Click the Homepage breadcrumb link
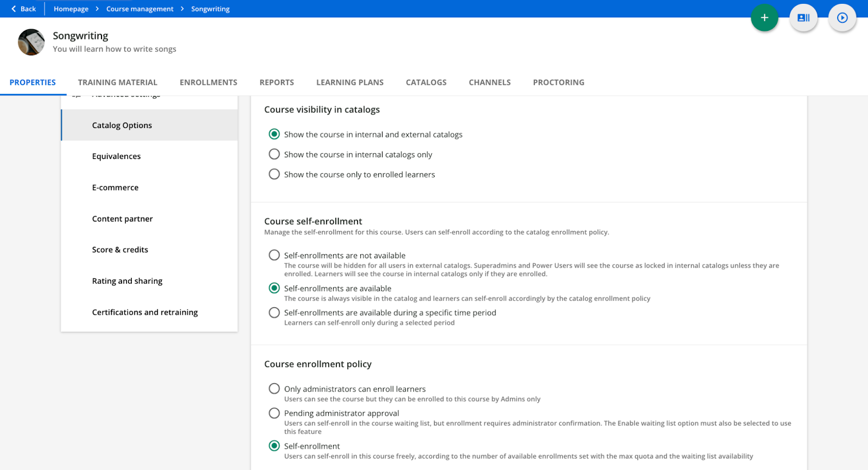This screenshot has height=470, width=868. [71, 9]
